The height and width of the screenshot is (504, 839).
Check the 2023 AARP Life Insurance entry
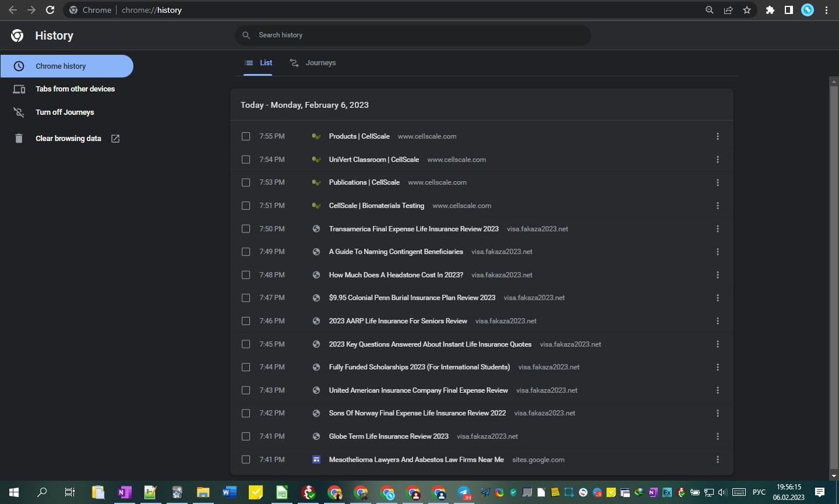(246, 321)
